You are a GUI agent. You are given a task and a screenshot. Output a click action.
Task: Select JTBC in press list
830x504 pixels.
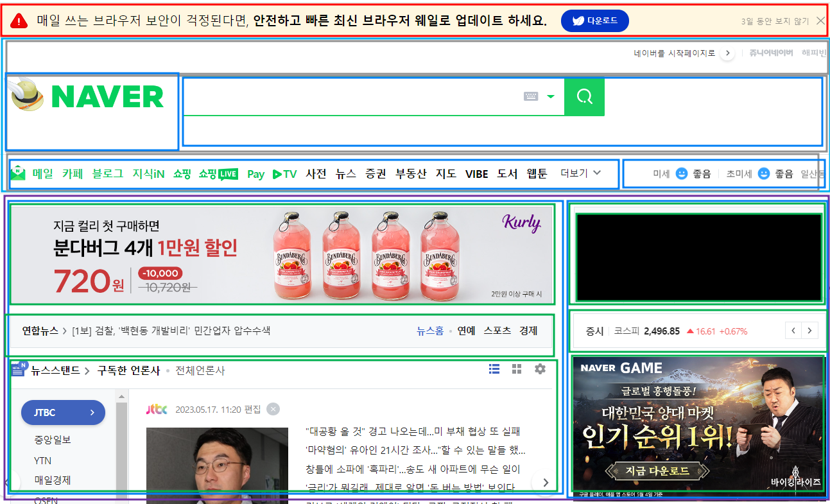pos(63,412)
